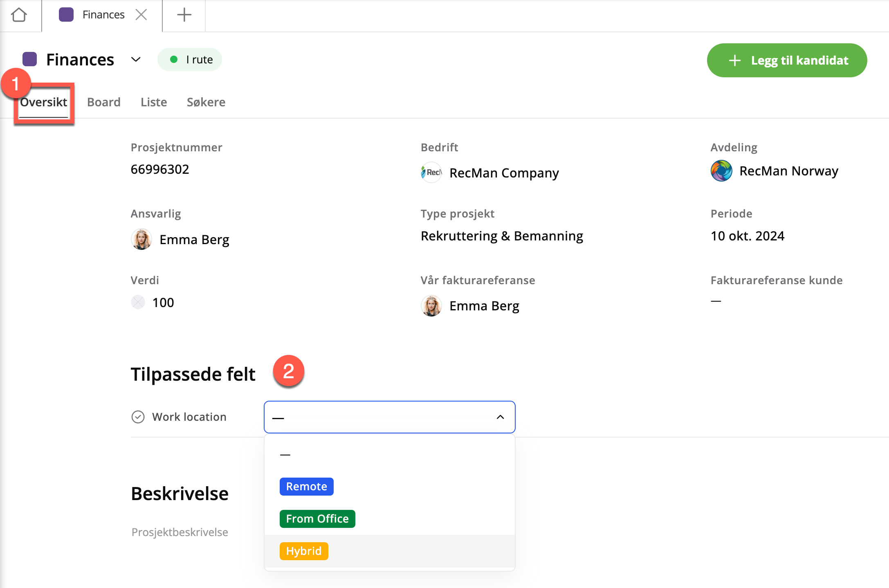
Task: Open the I rute status selector
Action: 190,60
